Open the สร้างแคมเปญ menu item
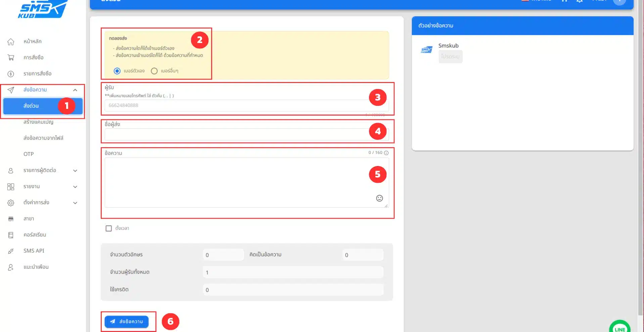 38,122
